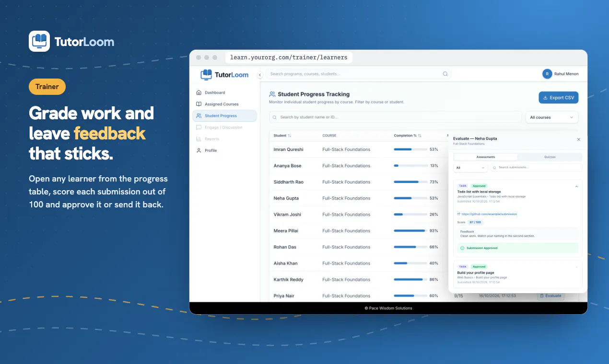Click the orange Trainer badge on the banner

click(x=47, y=87)
